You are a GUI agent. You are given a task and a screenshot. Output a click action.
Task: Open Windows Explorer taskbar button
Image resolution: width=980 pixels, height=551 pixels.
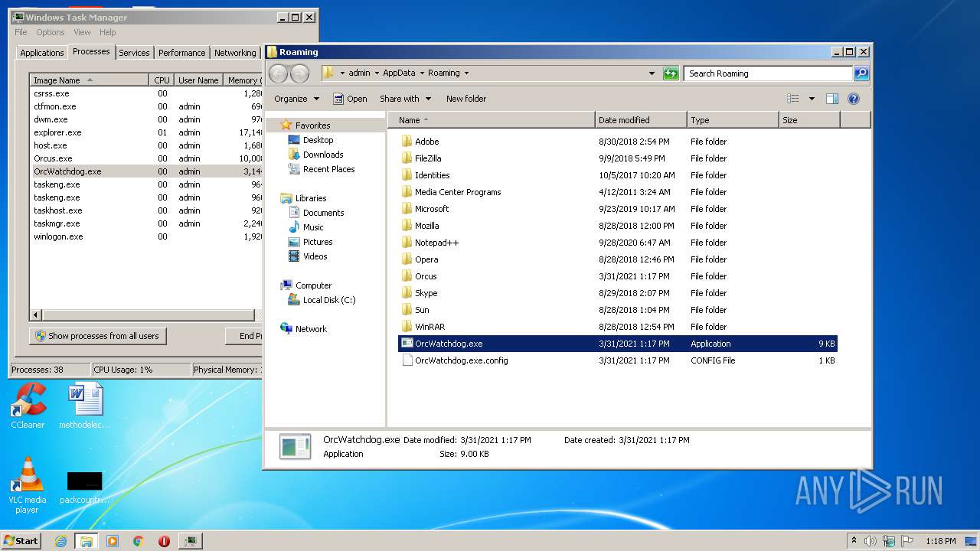86,541
